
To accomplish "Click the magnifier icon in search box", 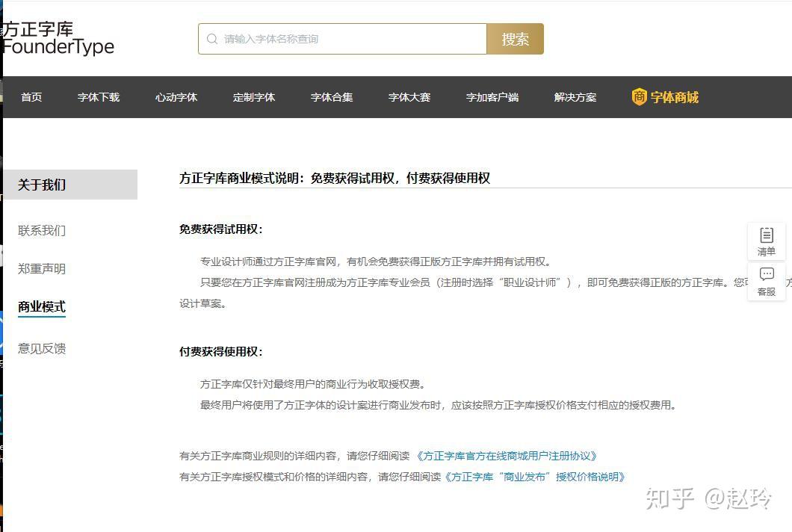I will pyautogui.click(x=212, y=39).
